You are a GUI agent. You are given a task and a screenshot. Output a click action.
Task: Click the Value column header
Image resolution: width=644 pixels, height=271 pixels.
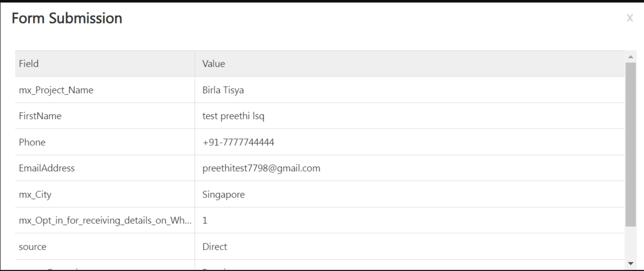tap(214, 64)
